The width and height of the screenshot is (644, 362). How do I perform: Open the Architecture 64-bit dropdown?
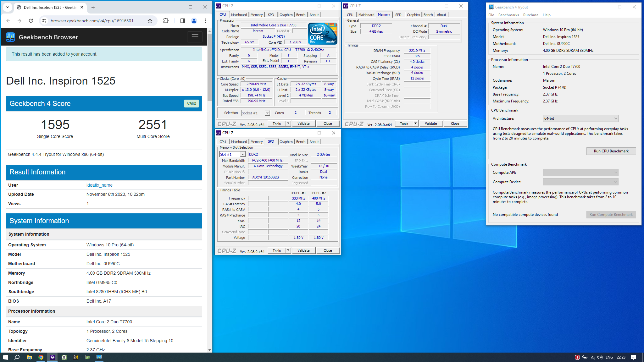point(580,118)
